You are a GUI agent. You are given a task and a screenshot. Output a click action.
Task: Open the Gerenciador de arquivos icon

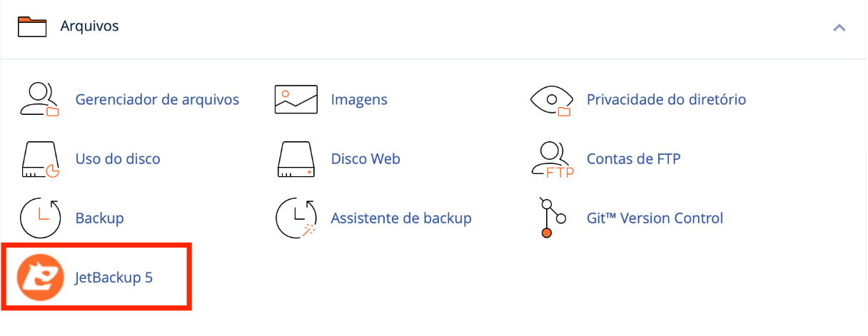[39, 99]
